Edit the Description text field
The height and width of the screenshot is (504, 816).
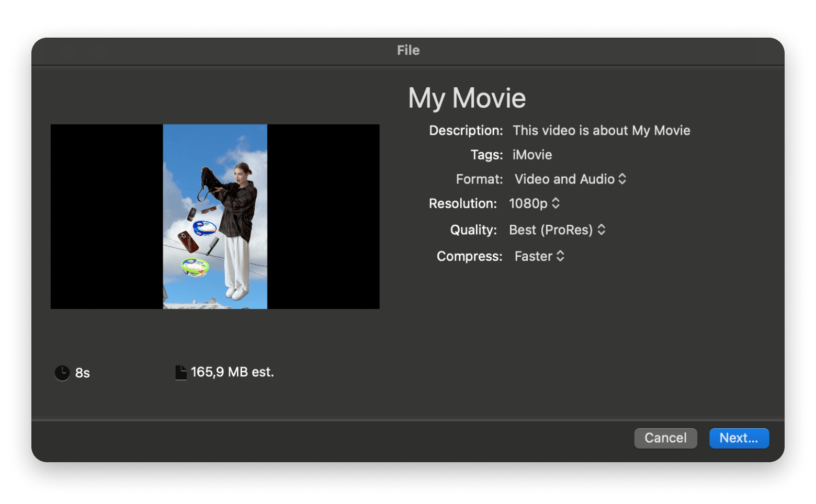click(602, 130)
